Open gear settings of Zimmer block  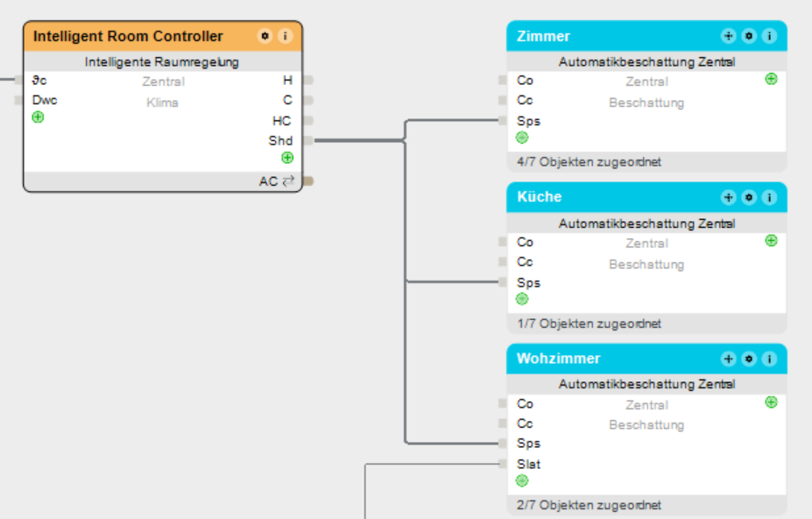point(749,36)
